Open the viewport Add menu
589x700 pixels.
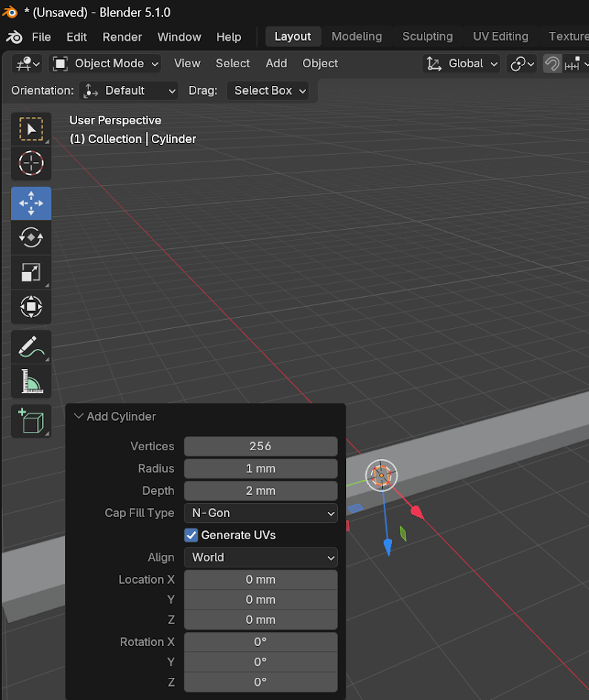click(x=276, y=64)
